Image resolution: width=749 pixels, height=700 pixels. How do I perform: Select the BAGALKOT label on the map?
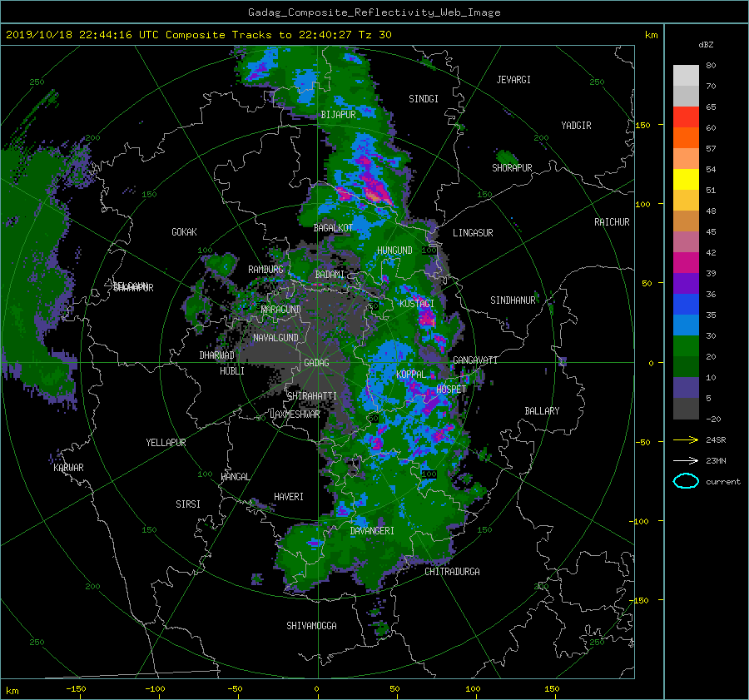[x=333, y=228]
